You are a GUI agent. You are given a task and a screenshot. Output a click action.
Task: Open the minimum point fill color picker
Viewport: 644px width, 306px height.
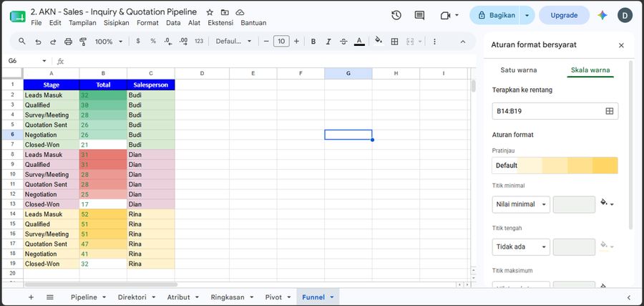607,203
